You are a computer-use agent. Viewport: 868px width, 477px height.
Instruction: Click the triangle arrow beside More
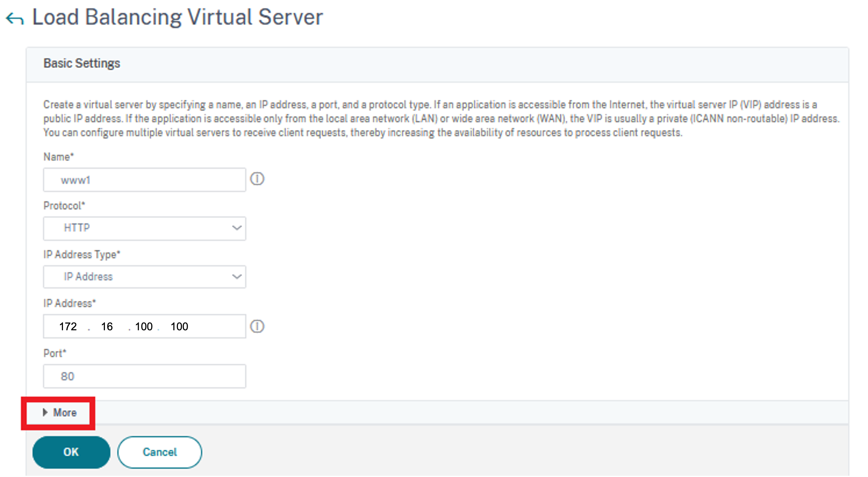pyautogui.click(x=45, y=412)
